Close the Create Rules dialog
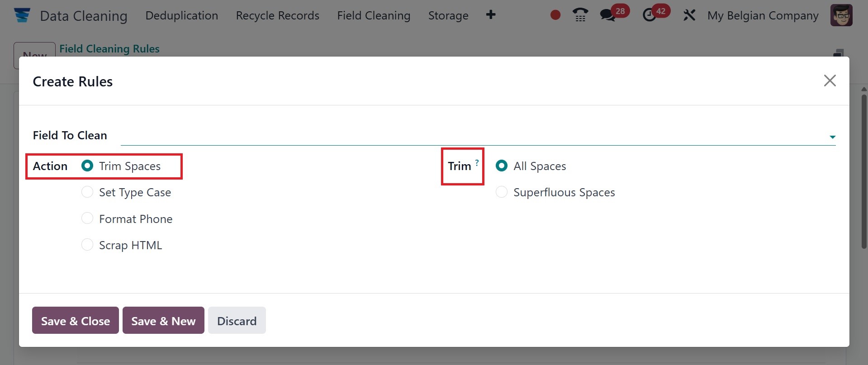Viewport: 868px width, 365px height. tap(830, 81)
